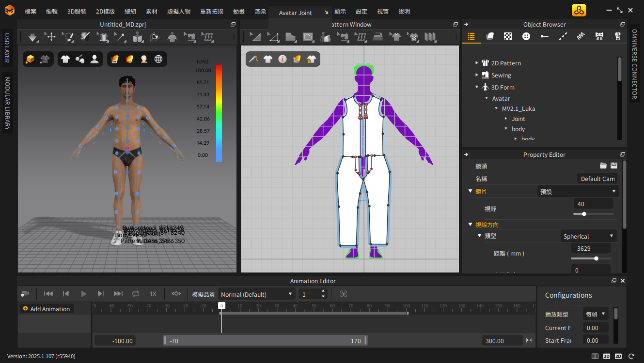Collapse the MV2.1_Luka tree node
The width and height of the screenshot is (644, 363).
pos(496,108)
